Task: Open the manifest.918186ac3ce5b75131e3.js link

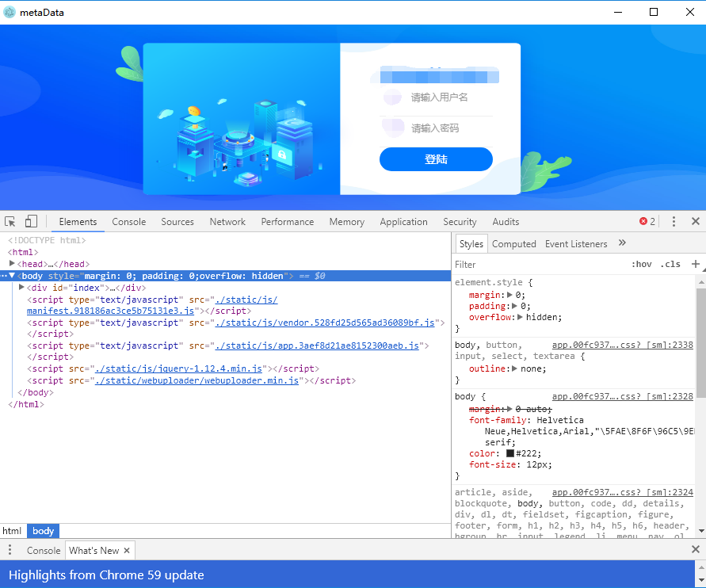Action: (110, 311)
